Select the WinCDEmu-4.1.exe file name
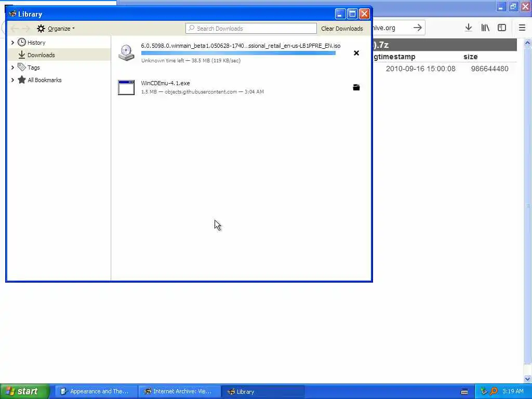Image resolution: width=532 pixels, height=399 pixels. [165, 83]
